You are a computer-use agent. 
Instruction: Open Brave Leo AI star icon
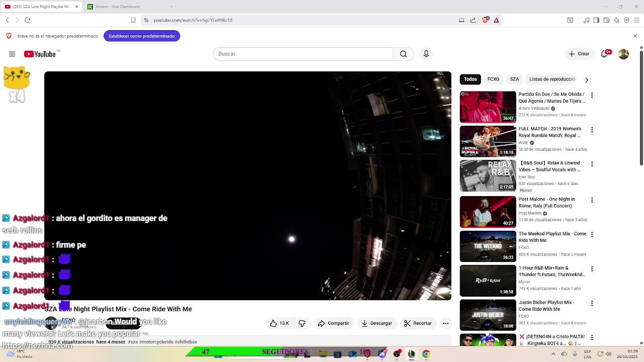tap(616, 20)
